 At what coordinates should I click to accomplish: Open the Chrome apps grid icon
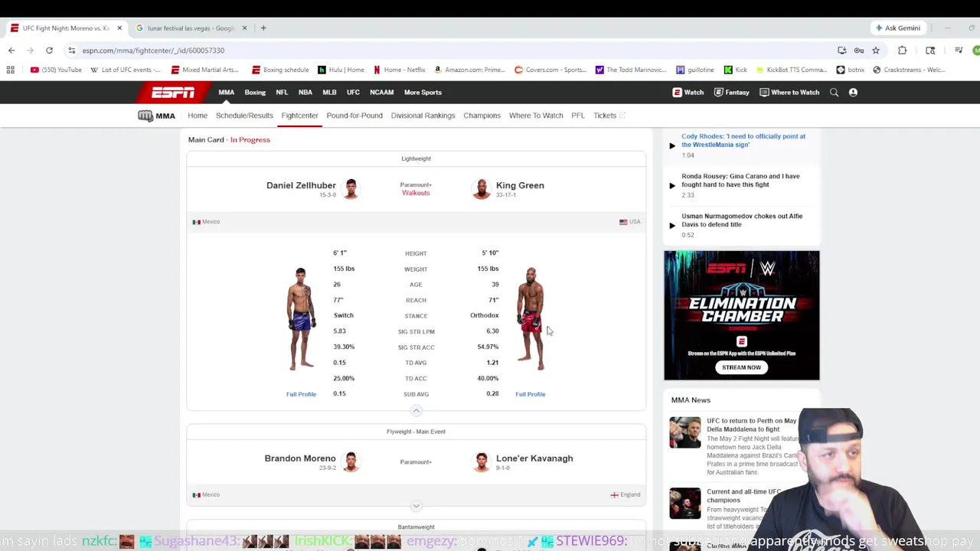pos(11,70)
